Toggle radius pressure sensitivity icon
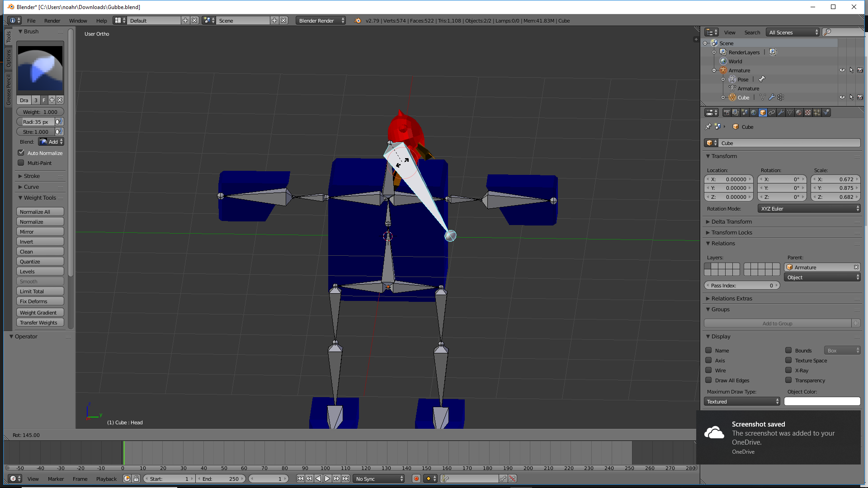Screen dimensions: 868x488 pos(59,122)
